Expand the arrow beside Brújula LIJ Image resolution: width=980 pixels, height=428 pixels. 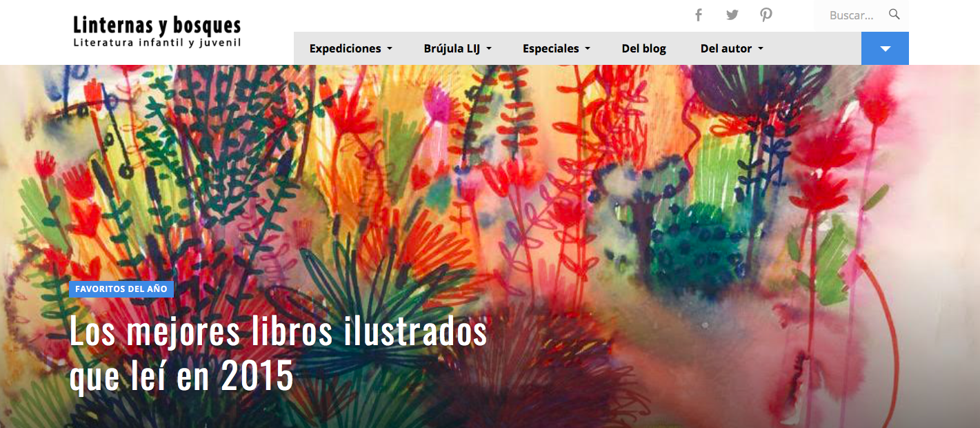pos(489,49)
